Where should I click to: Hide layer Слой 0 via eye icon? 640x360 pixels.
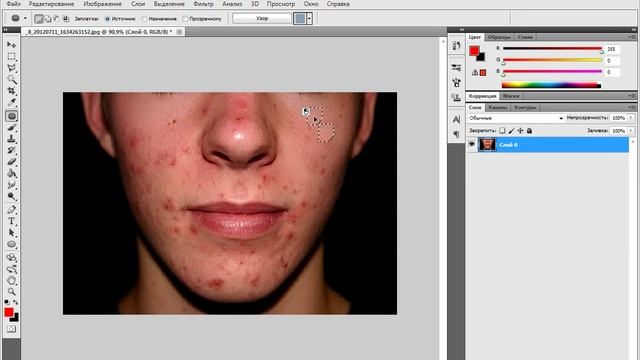pyautogui.click(x=472, y=144)
